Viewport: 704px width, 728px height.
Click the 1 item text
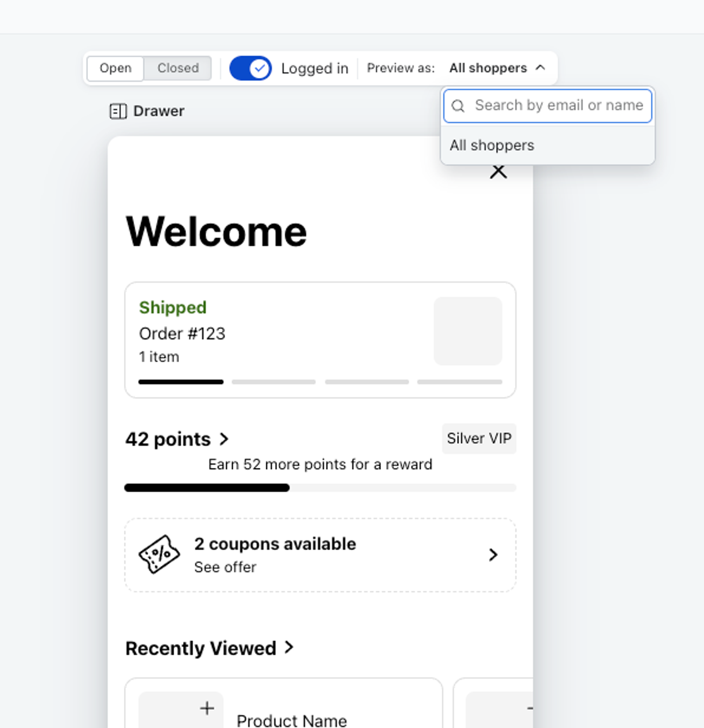click(x=159, y=357)
